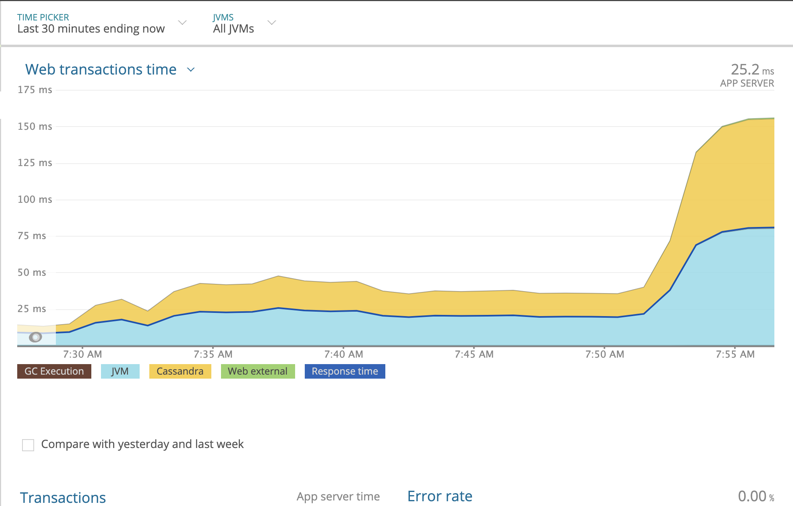
Task: Open the Time Picker dropdown chevron
Action: tap(183, 23)
